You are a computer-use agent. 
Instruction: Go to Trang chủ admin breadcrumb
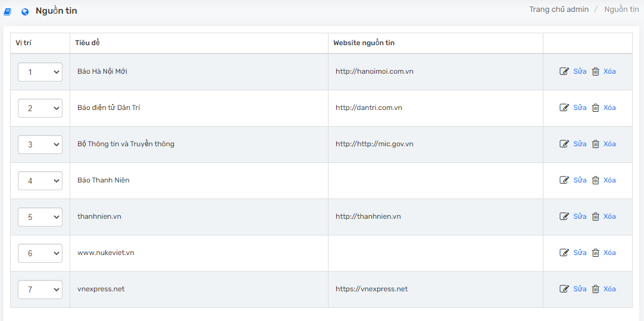pyautogui.click(x=558, y=10)
